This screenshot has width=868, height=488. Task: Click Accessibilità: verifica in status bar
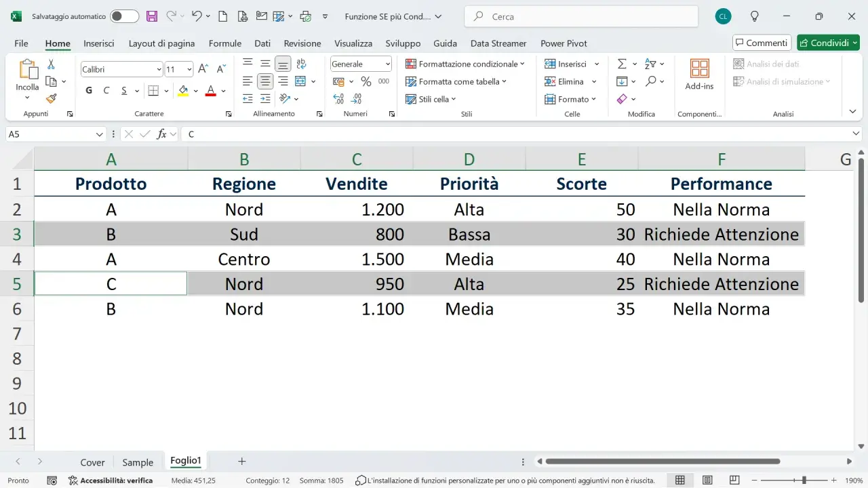tap(110, 481)
